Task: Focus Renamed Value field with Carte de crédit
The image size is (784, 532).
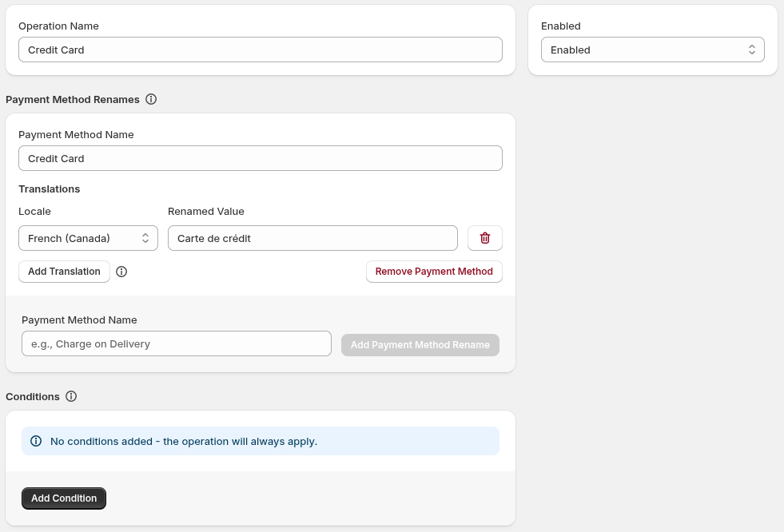Action: 312,238
